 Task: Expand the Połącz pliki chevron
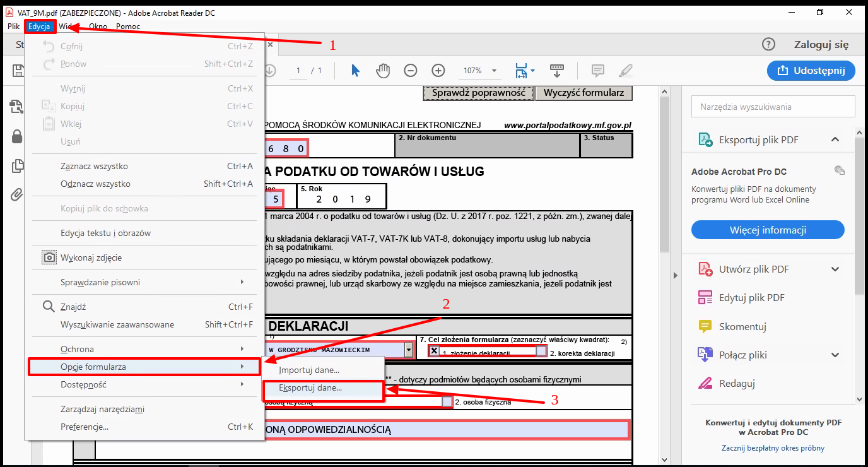tap(835, 355)
